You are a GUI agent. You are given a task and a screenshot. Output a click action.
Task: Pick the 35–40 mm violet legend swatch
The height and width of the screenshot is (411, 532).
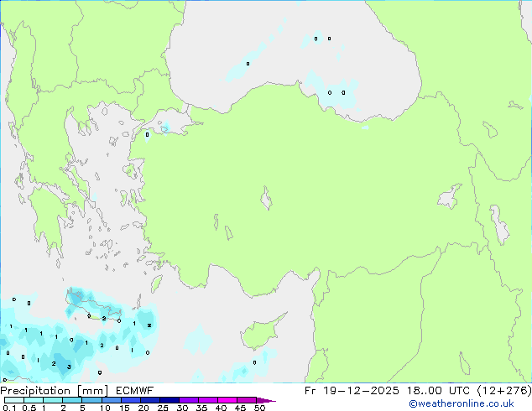208,400
